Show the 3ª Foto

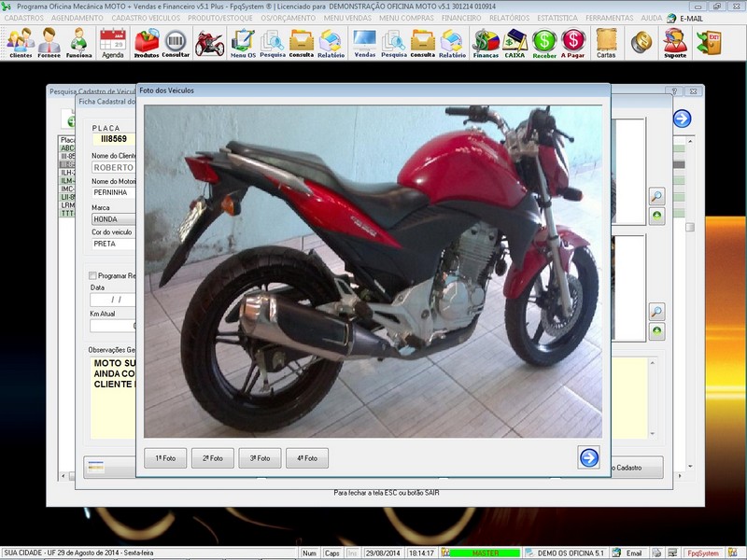(x=260, y=458)
